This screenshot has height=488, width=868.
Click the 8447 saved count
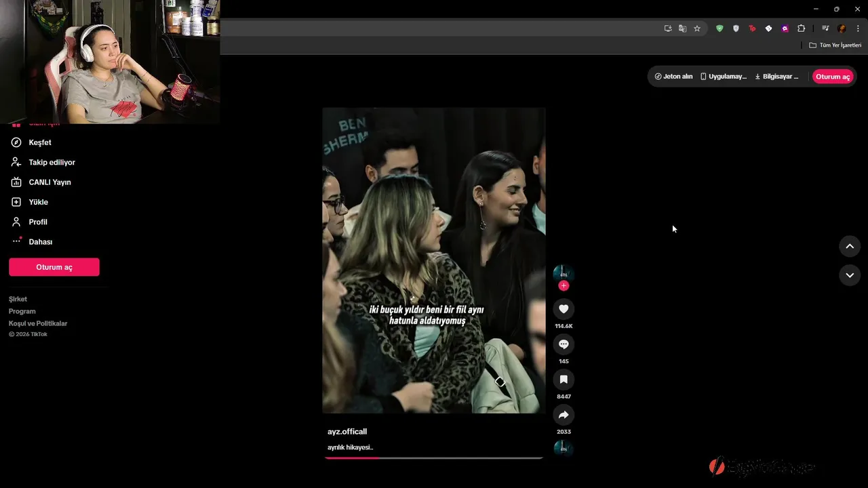[x=564, y=396]
